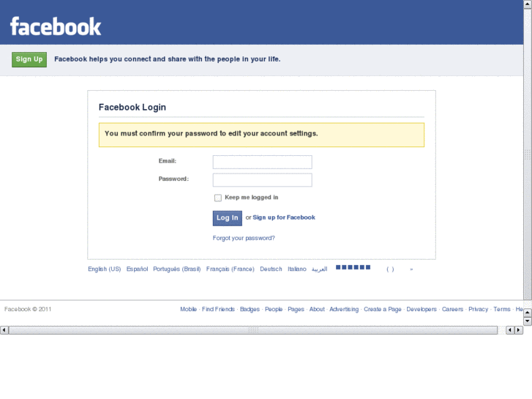
Task: Click the right arrow at the horizontal scrollbar end
Action: coord(519,329)
